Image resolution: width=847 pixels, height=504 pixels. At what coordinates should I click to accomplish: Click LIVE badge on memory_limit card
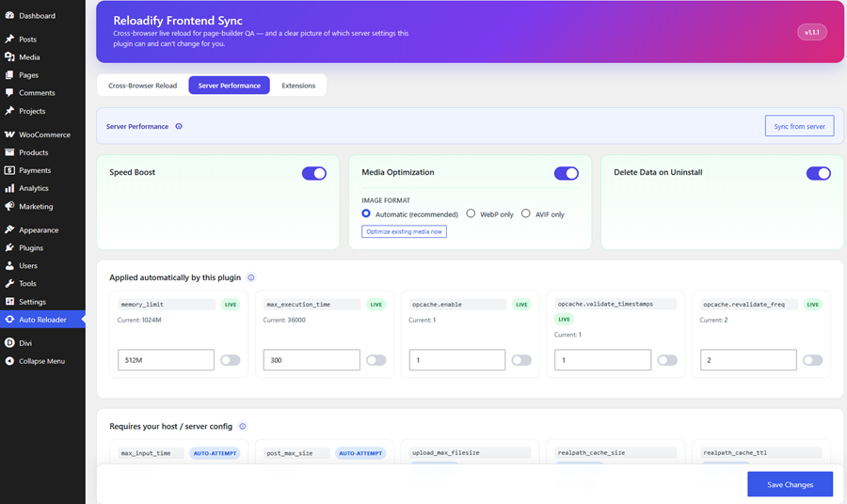coord(231,305)
